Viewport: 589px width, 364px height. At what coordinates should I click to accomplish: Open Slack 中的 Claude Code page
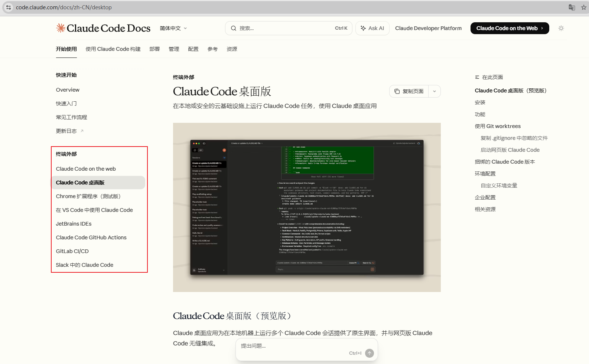85,265
